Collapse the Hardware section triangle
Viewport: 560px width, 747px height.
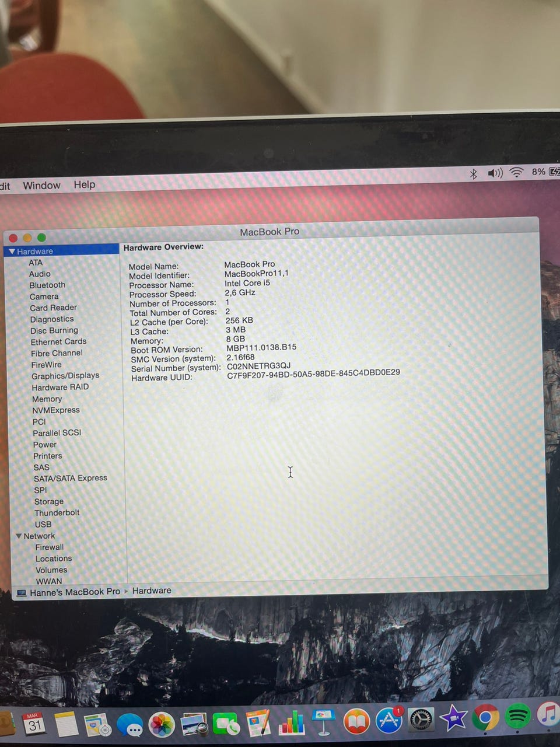tap(12, 252)
